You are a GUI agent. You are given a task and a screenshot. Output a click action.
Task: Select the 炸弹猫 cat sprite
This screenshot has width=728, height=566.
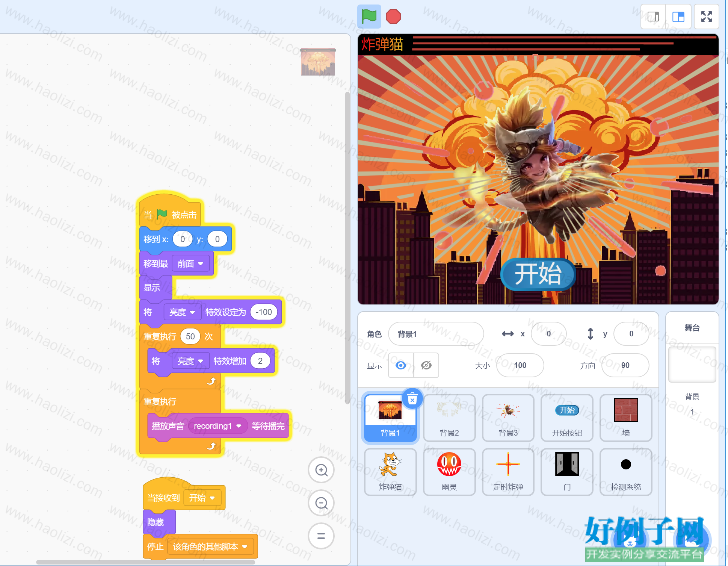(x=390, y=472)
